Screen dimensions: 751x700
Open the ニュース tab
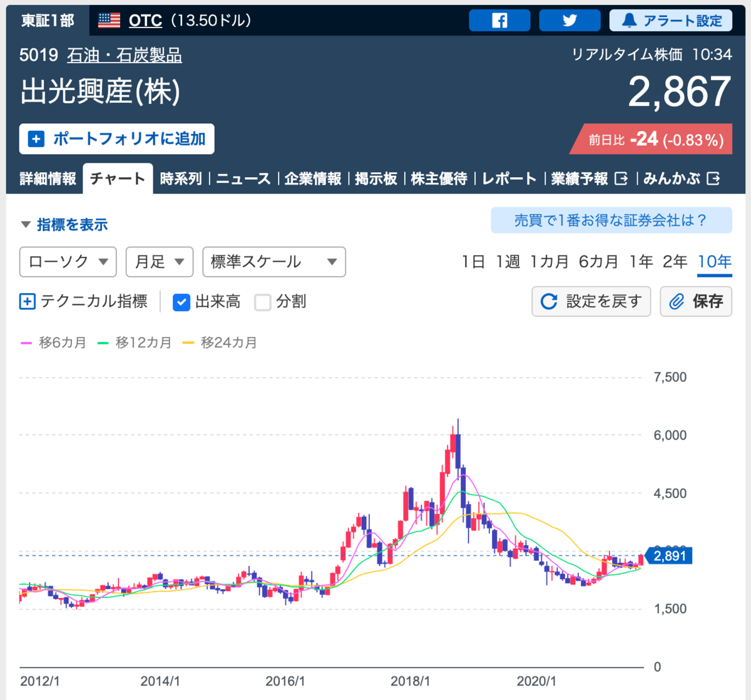pyautogui.click(x=243, y=179)
